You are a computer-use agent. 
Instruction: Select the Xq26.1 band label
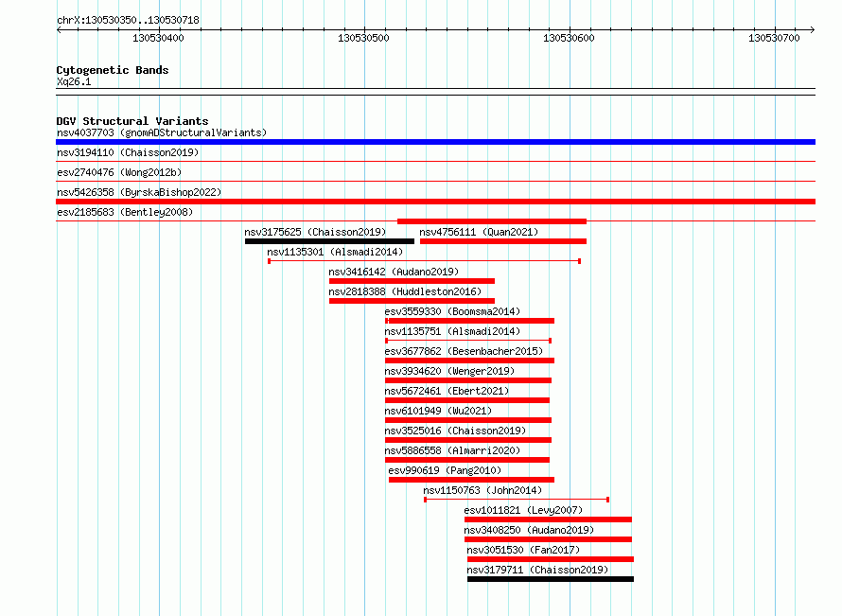pyautogui.click(x=74, y=81)
